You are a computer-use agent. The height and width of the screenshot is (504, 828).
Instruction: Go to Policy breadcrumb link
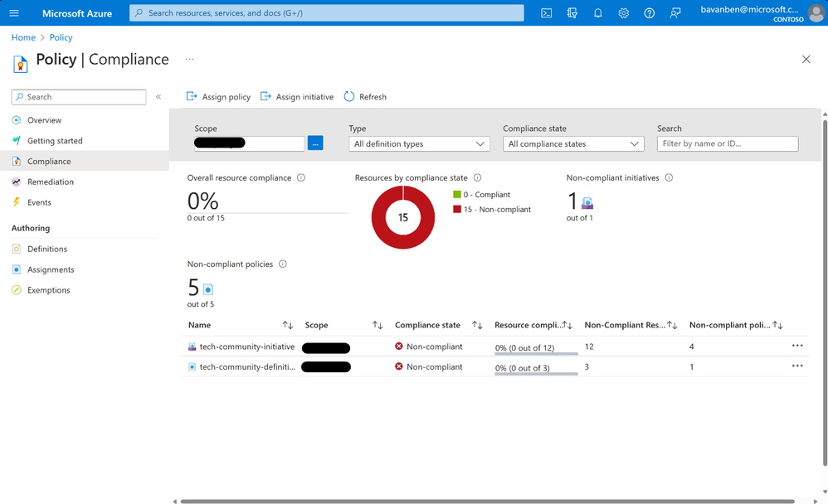click(61, 37)
